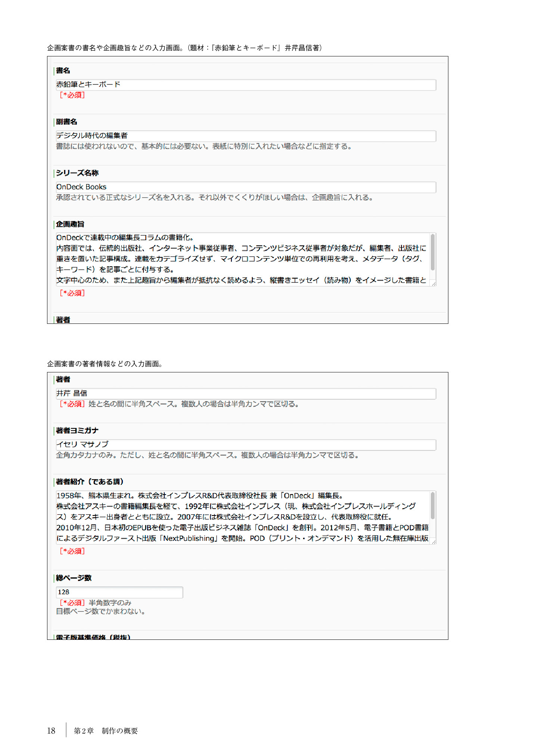Click the 副書名 section label
Screen dimensions: 535x756
[66, 122]
